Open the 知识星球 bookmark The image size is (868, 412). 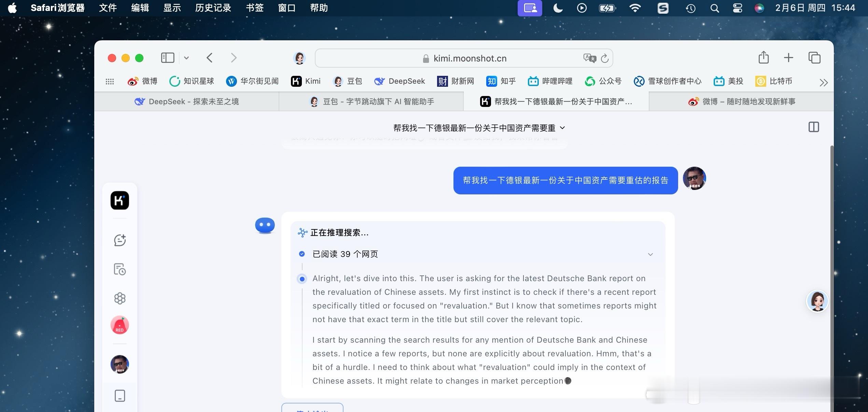[x=192, y=81]
